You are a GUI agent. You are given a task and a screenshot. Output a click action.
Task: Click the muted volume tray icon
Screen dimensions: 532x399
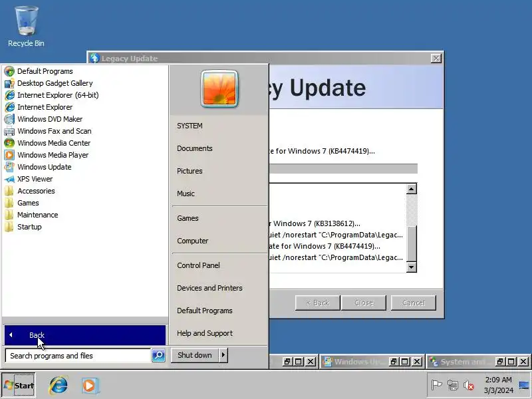[469, 385]
